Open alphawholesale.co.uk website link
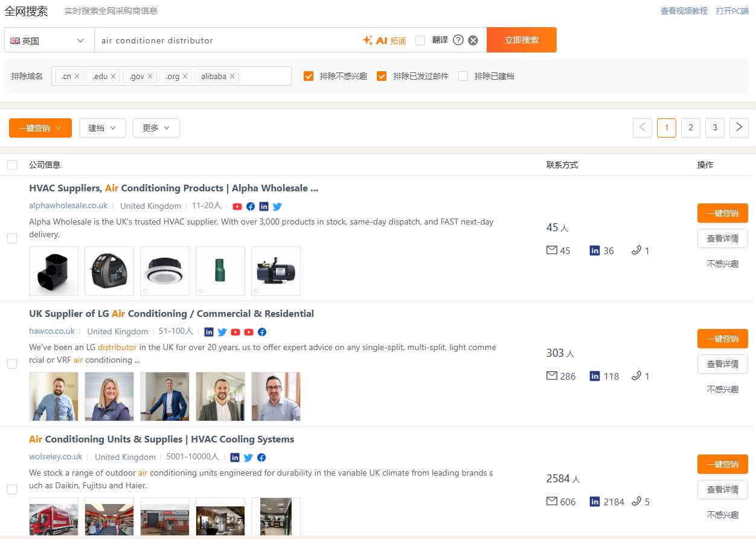This screenshot has height=539, width=756. [x=68, y=206]
